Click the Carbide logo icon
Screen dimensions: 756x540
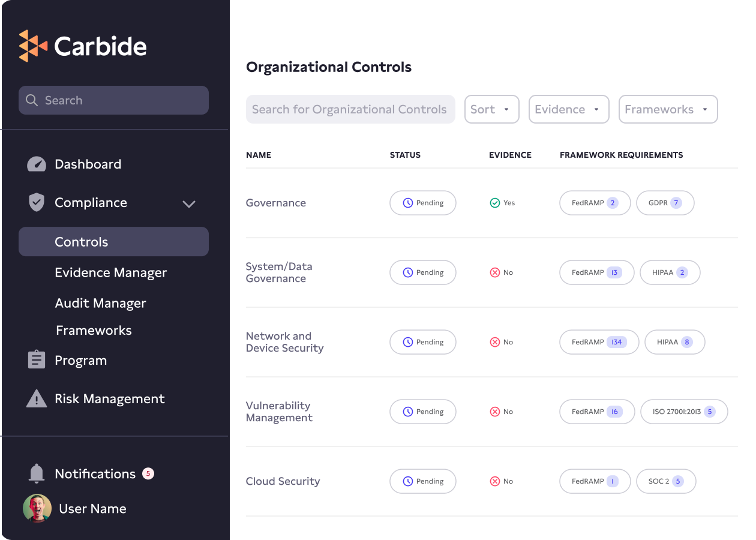tap(34, 45)
